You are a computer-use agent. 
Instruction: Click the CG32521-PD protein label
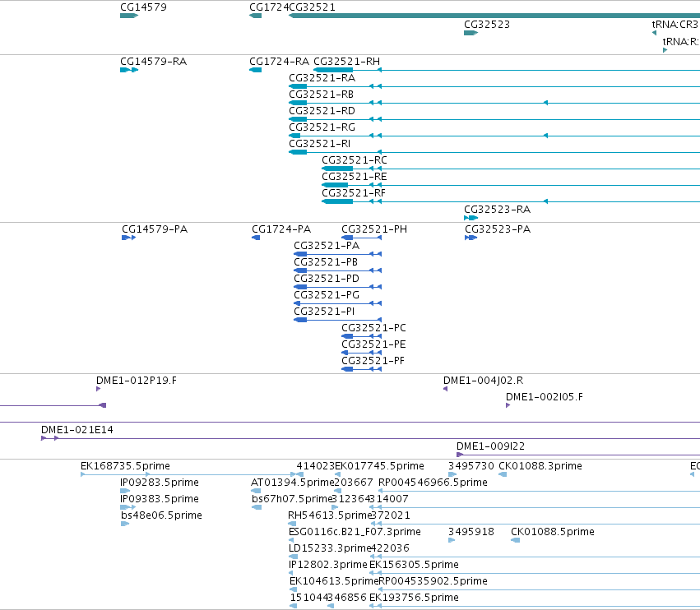[x=327, y=279]
